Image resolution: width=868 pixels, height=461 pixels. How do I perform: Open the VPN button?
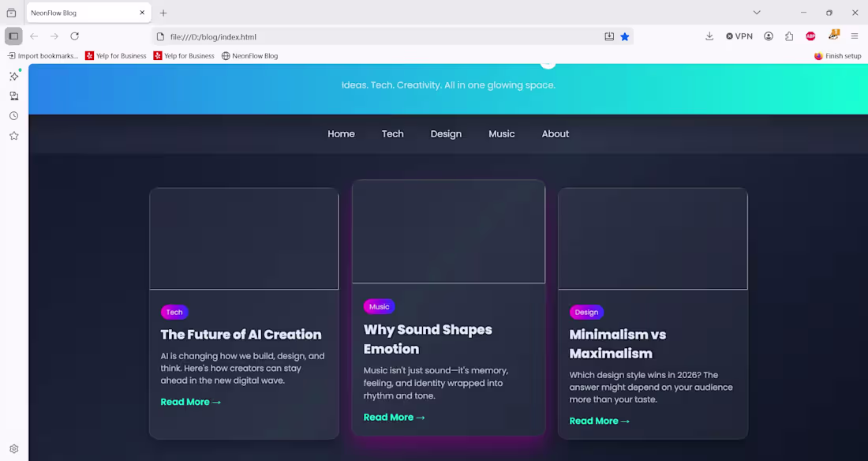739,36
